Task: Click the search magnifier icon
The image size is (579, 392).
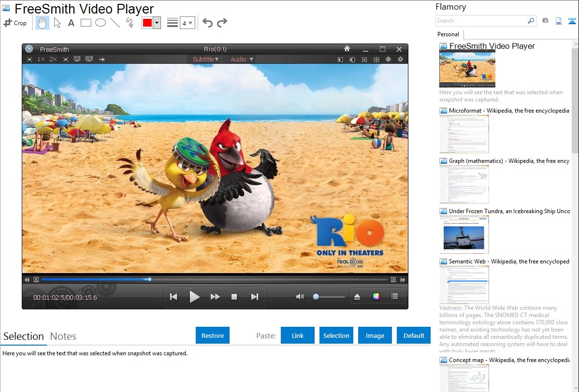Action: (531, 21)
